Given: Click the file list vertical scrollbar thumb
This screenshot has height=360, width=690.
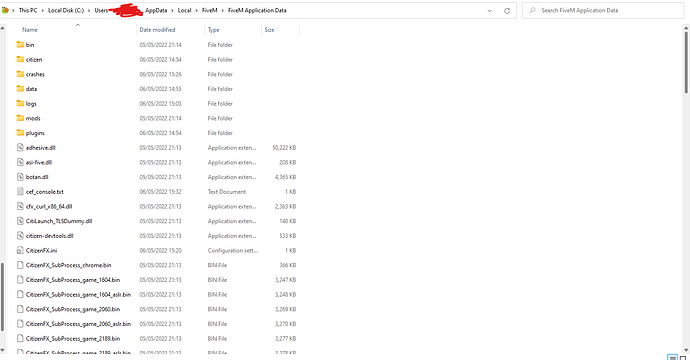Looking at the screenshot, I should coord(686,62).
